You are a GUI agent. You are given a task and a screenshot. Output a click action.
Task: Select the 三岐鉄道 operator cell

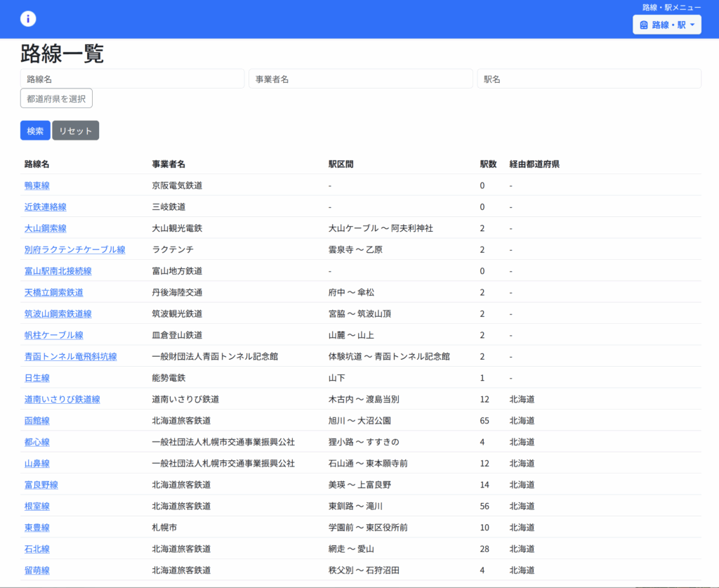(169, 207)
